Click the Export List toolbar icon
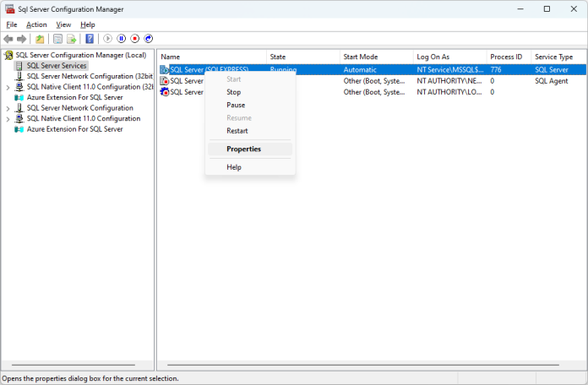 tap(71, 39)
